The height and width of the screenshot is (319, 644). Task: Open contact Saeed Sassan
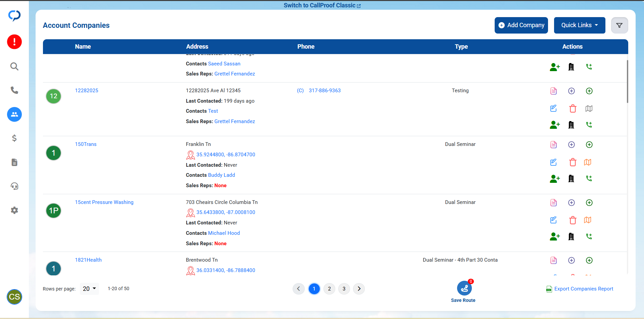click(x=224, y=64)
